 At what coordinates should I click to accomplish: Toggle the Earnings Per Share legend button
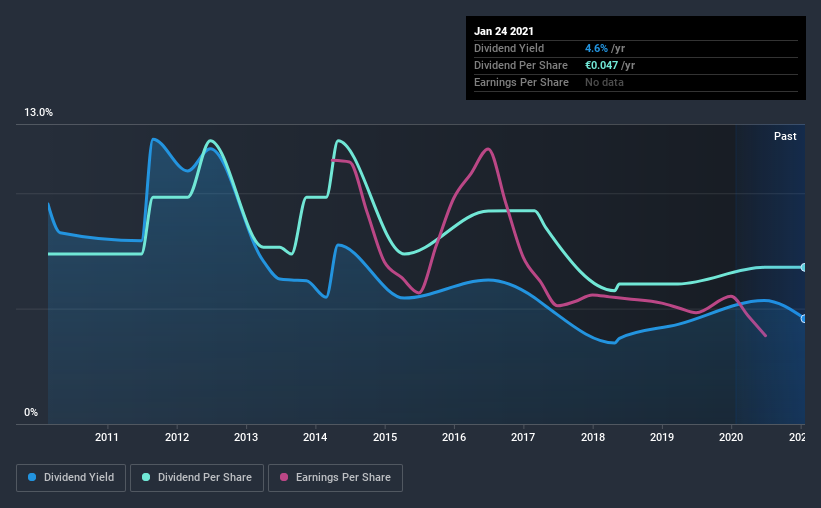335,478
